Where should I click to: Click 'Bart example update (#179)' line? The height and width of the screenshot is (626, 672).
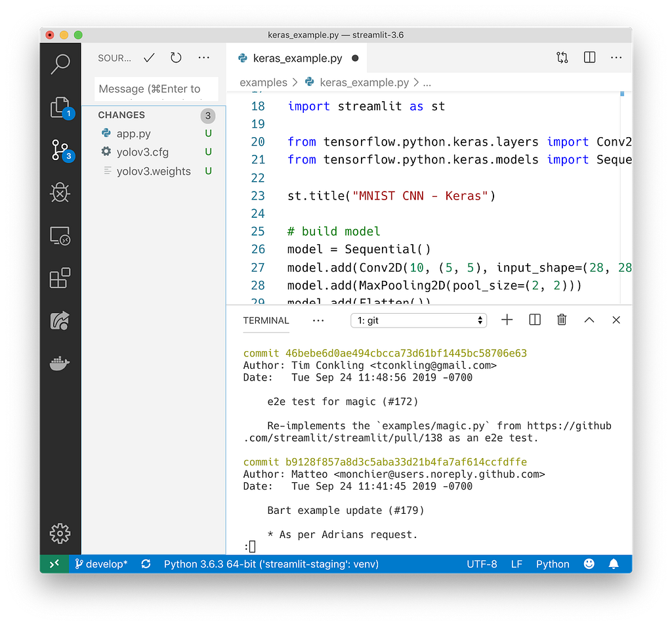(345, 511)
